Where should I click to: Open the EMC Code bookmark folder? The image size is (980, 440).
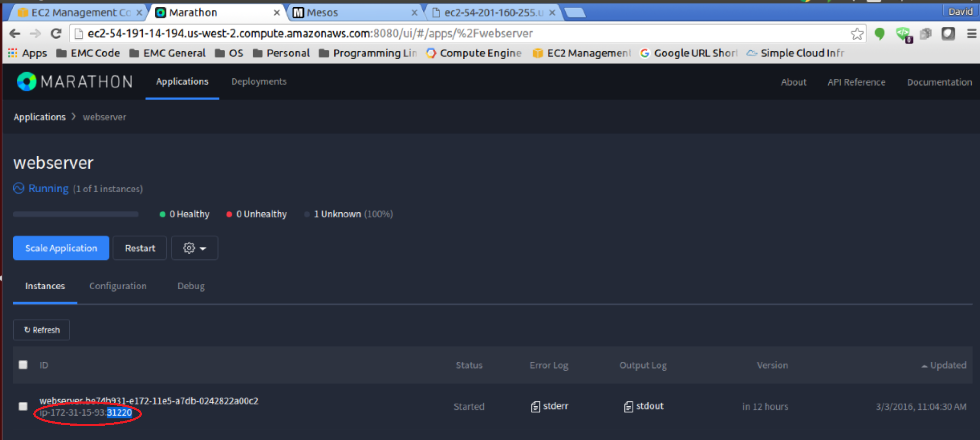[x=88, y=53]
